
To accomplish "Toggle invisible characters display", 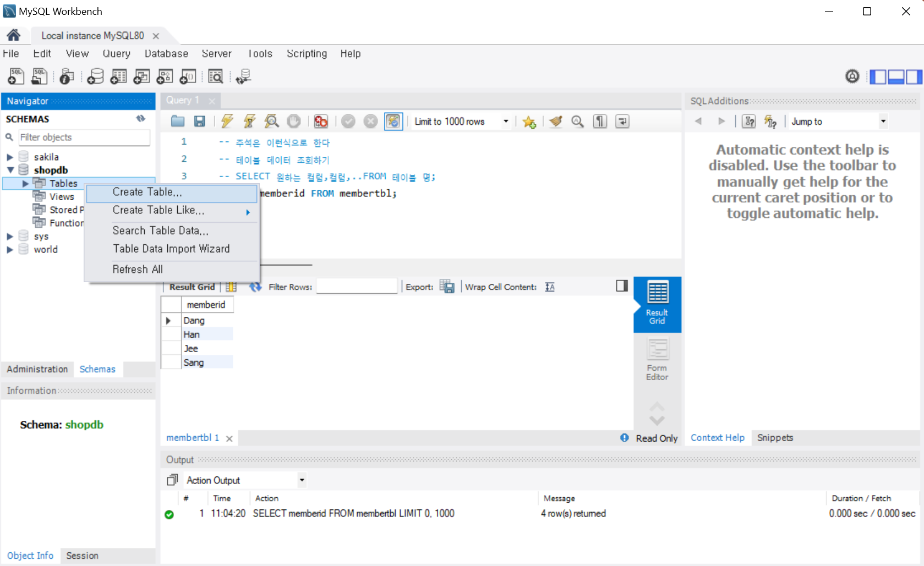I will pos(600,121).
